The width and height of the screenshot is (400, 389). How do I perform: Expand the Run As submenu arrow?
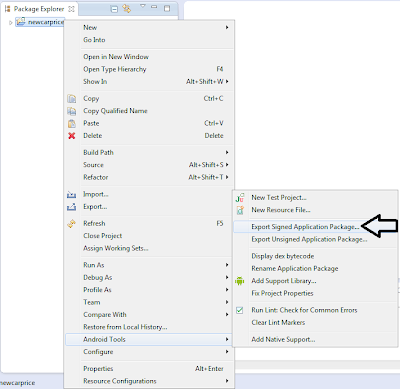227,265
